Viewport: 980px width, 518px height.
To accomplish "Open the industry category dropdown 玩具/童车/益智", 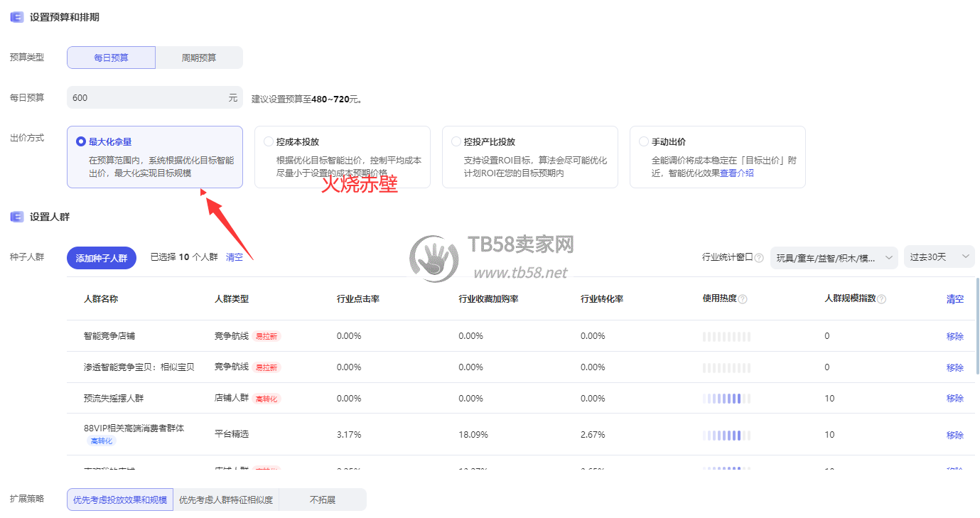I will point(834,257).
